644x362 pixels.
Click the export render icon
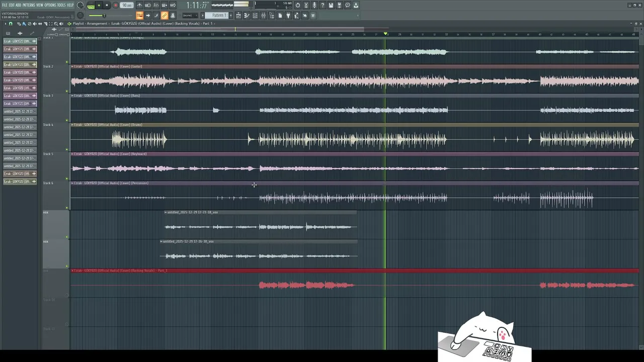pyautogui.click(x=356, y=6)
